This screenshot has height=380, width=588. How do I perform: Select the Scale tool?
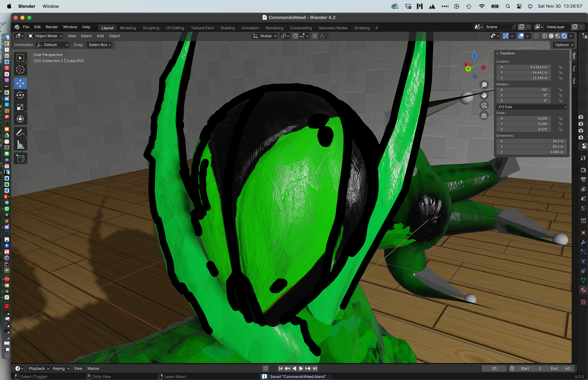pos(20,107)
